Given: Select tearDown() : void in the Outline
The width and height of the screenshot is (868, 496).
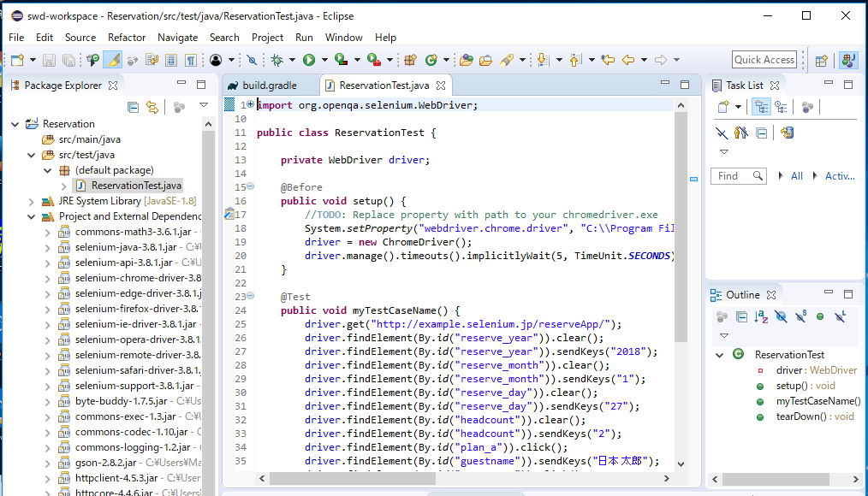Looking at the screenshot, I should point(815,417).
